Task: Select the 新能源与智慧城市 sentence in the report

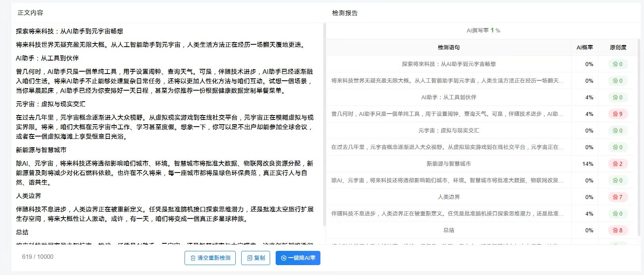Action: pyautogui.click(x=448, y=164)
